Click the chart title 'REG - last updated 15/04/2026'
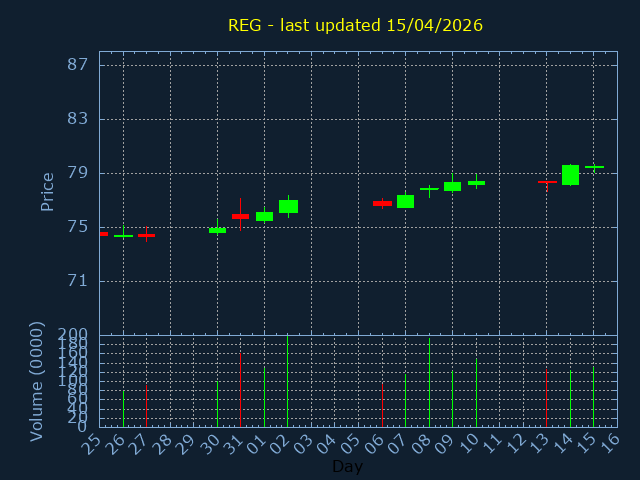Viewport: 640px width, 480px height. click(x=355, y=25)
